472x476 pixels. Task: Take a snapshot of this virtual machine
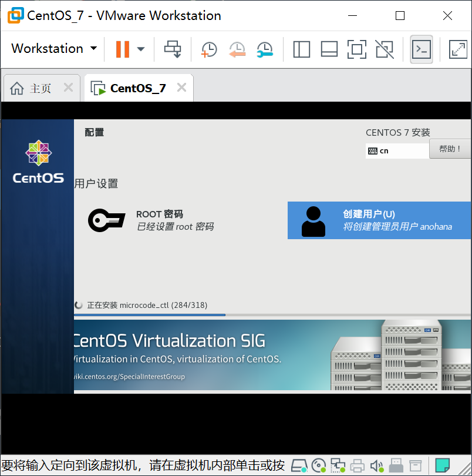point(209,49)
